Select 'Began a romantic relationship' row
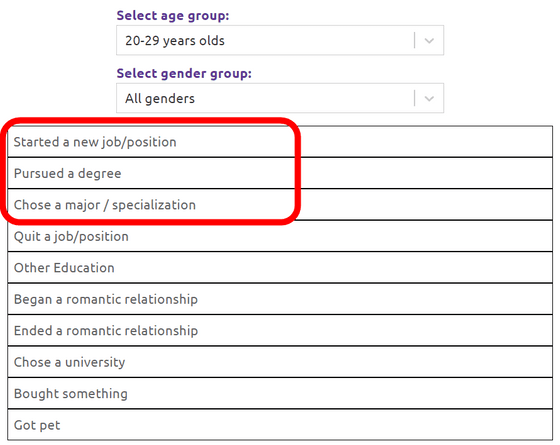The image size is (560, 445). click(x=280, y=299)
